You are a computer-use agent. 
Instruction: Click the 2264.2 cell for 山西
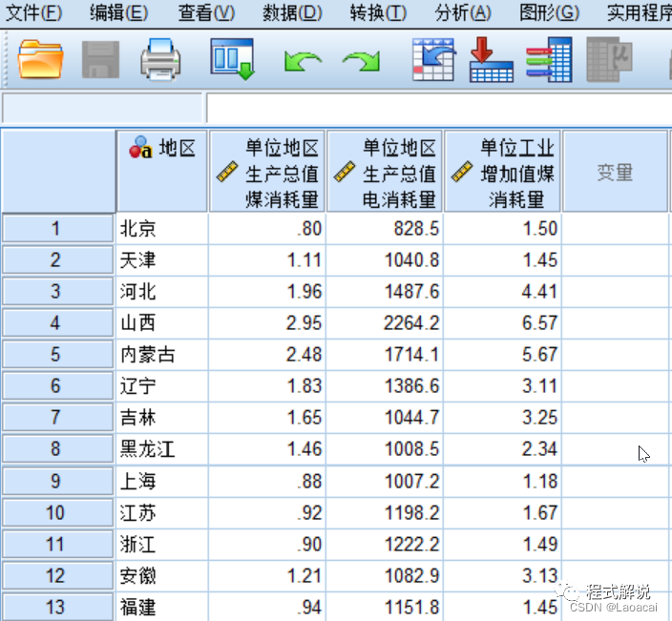tap(385, 323)
